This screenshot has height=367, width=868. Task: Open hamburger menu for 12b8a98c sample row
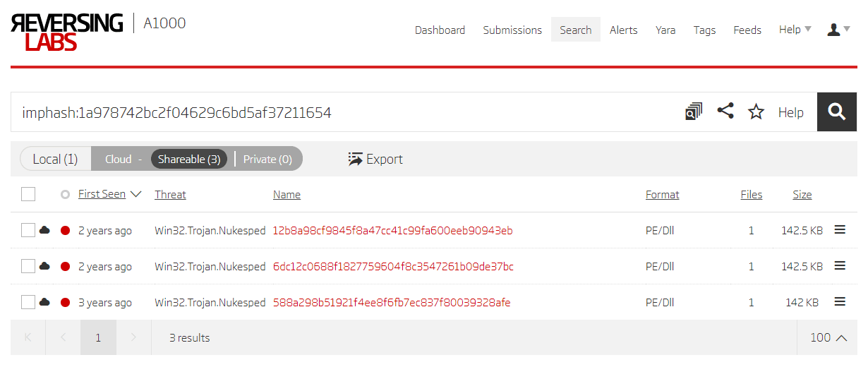point(840,229)
